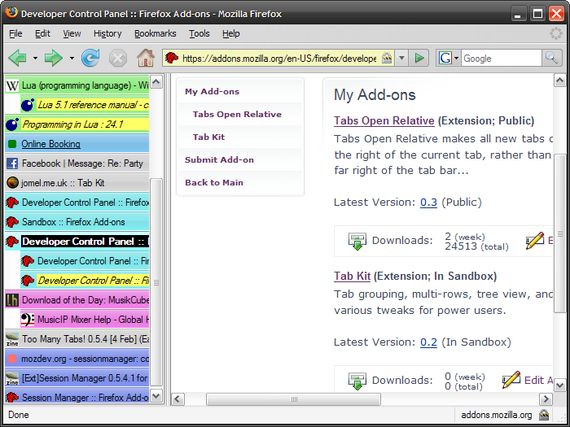This screenshot has height=427, width=570.
Task: Switch to mozdev.org sessionmanager tab
Action: 77,359
